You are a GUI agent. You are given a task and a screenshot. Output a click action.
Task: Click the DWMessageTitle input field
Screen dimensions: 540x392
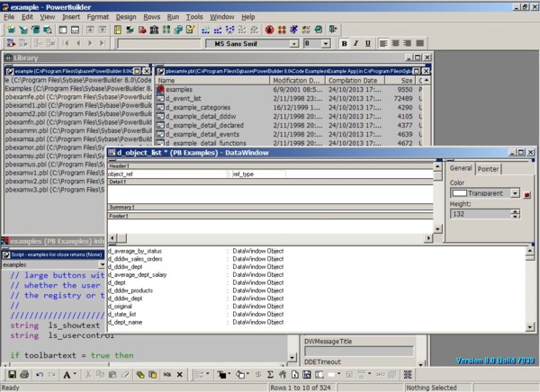tap(359, 351)
